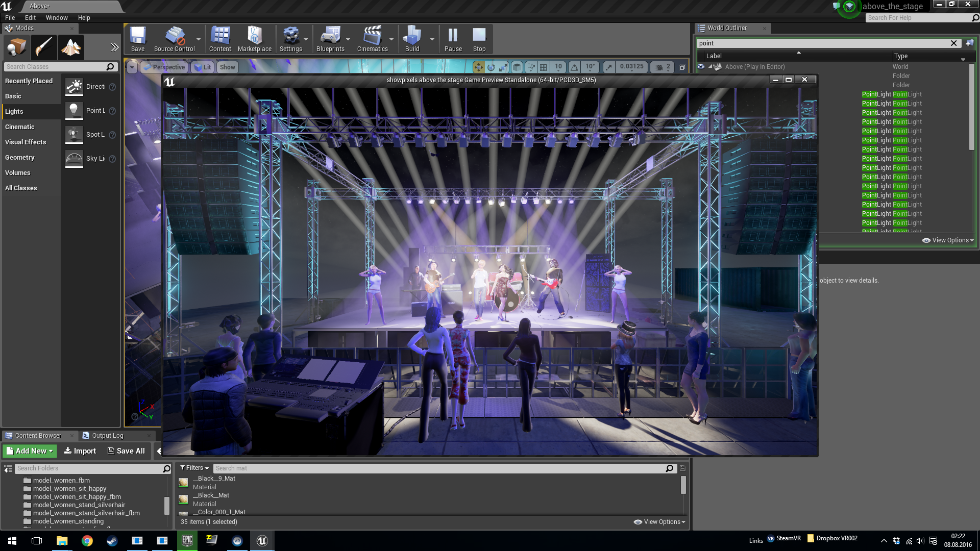Click the Import button
The height and width of the screenshot is (551, 980).
coord(80,451)
